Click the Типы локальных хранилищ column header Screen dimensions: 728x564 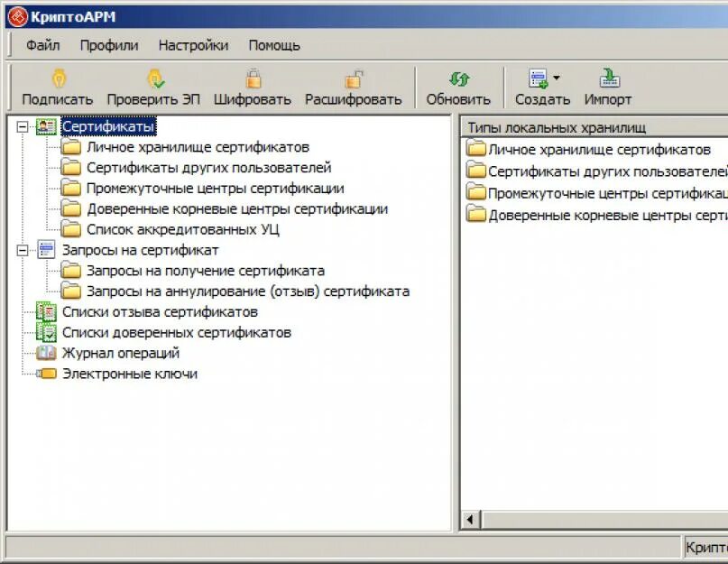point(594,127)
